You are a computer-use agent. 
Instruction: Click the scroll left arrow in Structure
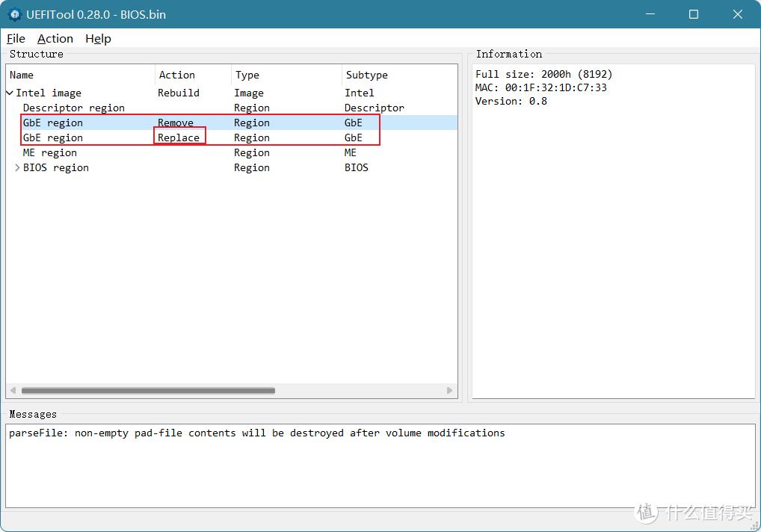tap(13, 390)
